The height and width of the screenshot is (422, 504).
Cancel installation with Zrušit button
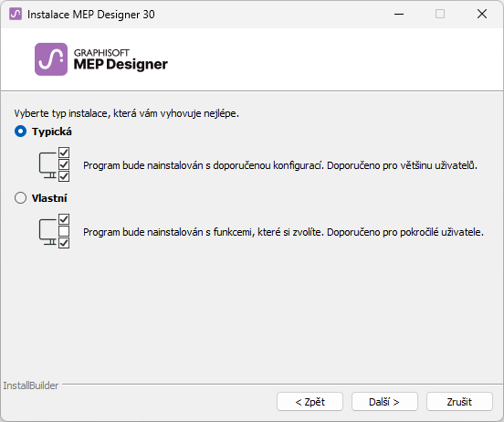pyautogui.click(x=459, y=401)
